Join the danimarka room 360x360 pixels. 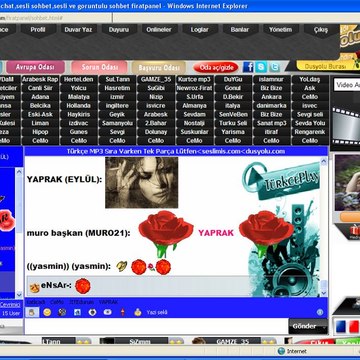pos(272,106)
